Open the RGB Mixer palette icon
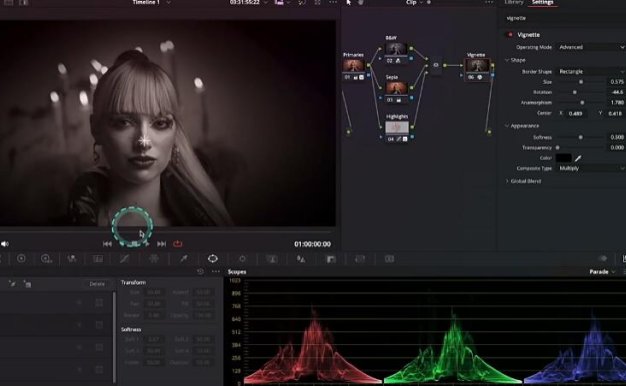This screenshot has width=626, height=386. pos(72,259)
